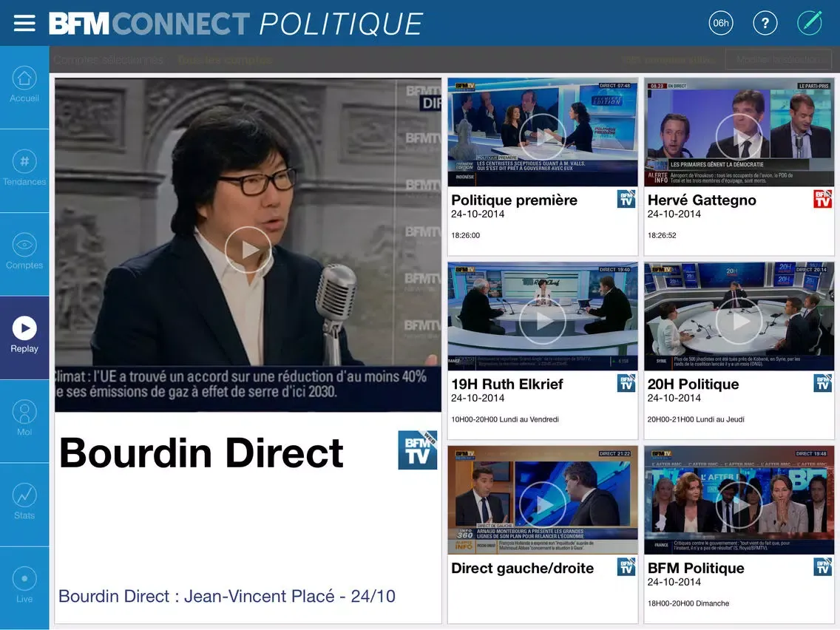Image resolution: width=840 pixels, height=630 pixels.
Task: Play the Bourdin Direct main video
Action: coord(248,250)
